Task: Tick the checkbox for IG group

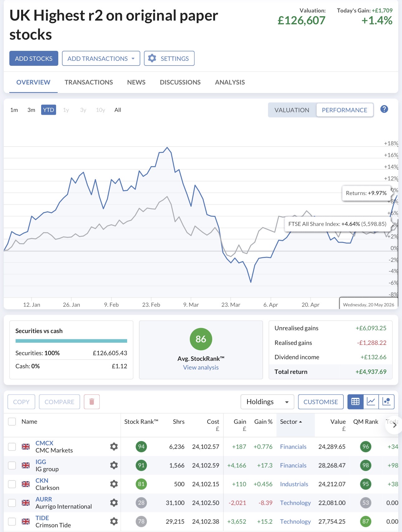Action: 12,465
